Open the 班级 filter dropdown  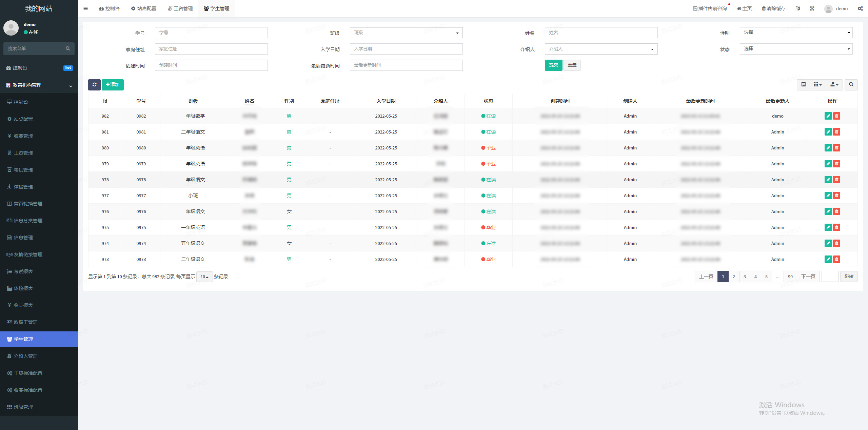[406, 33]
